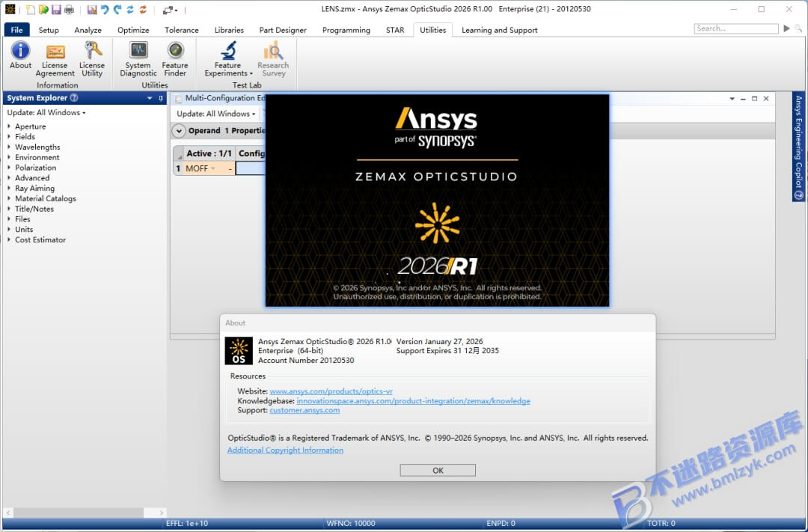
Task: Expand the Aperture tree node
Action: (9, 126)
